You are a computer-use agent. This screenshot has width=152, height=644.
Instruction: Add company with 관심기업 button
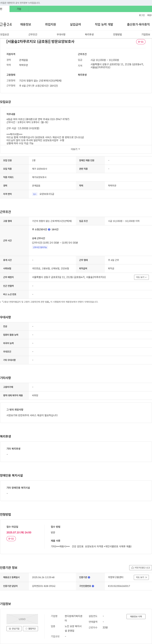(14, 628)
